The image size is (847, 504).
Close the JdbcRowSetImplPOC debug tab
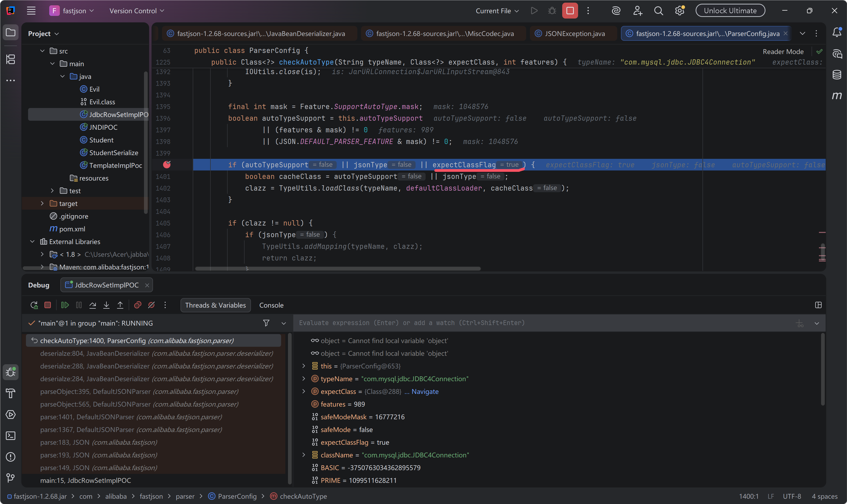point(147,285)
